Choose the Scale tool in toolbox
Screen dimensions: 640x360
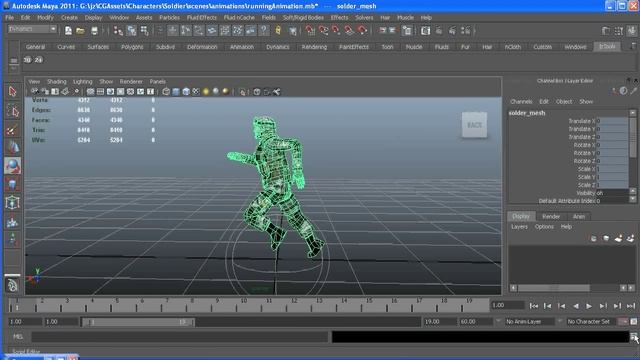coord(13,184)
